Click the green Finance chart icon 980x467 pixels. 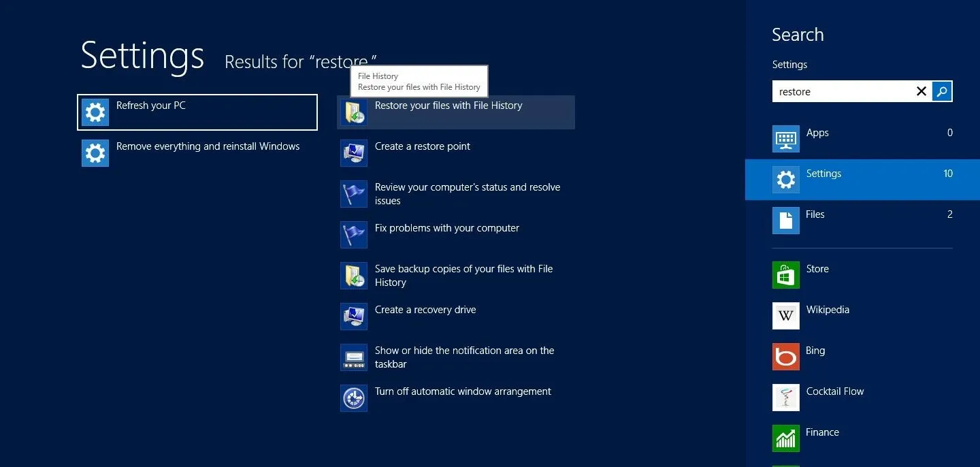[786, 438]
